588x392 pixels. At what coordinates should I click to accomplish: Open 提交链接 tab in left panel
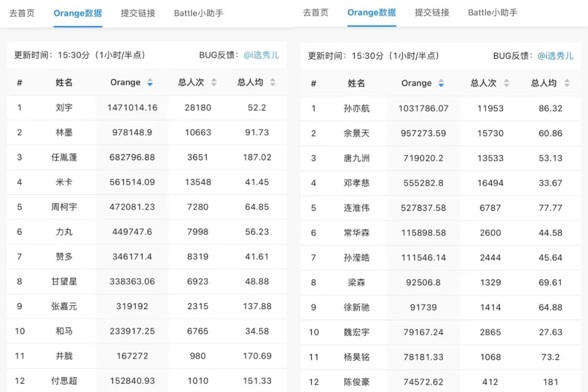138,13
